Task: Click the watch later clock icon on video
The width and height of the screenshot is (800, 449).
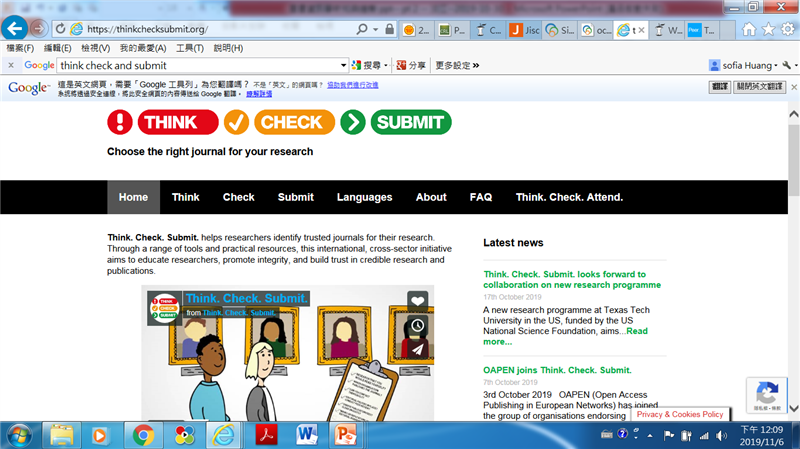Action: (418, 325)
